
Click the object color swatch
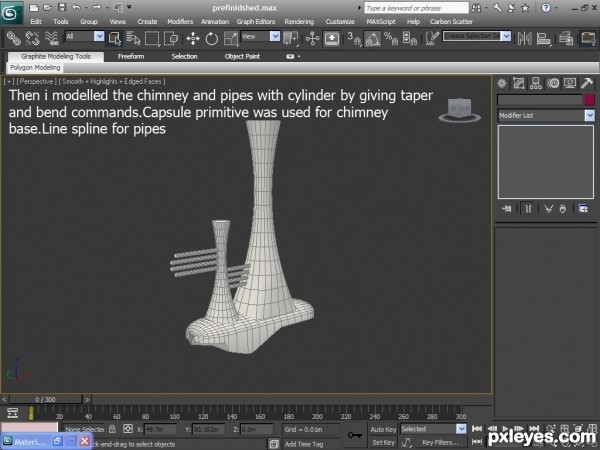pyautogui.click(x=590, y=99)
